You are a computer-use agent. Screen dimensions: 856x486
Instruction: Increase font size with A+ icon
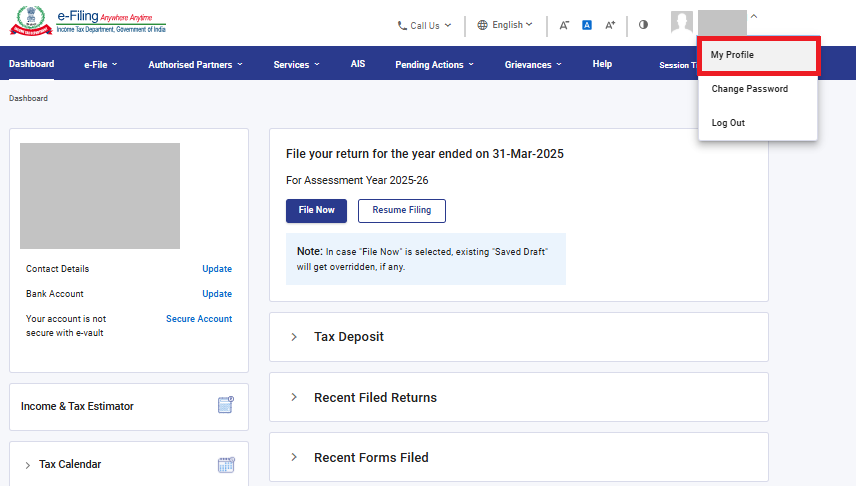pyautogui.click(x=610, y=25)
